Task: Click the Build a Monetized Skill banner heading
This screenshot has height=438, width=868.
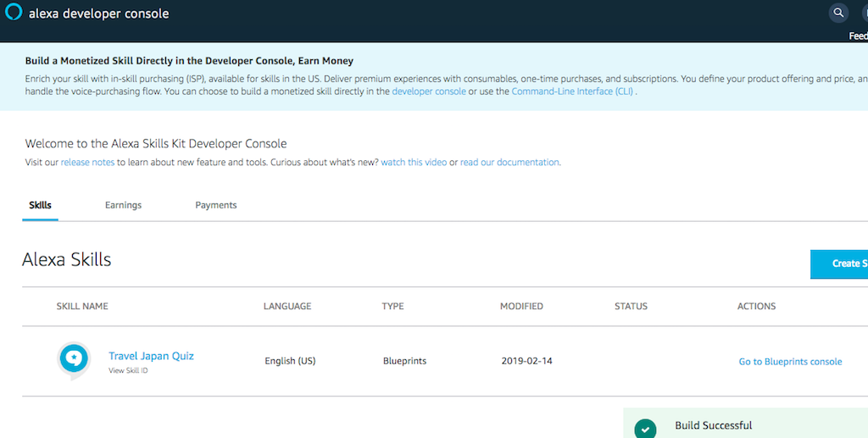Action: click(189, 61)
